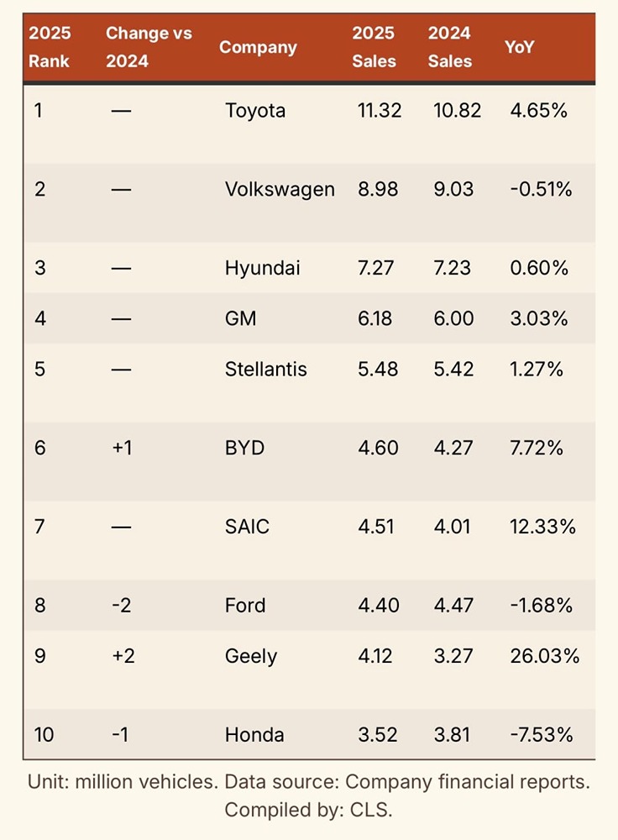This screenshot has height=840, width=618.
Task: Select the Change vs 2024 header
Action: click(x=149, y=47)
